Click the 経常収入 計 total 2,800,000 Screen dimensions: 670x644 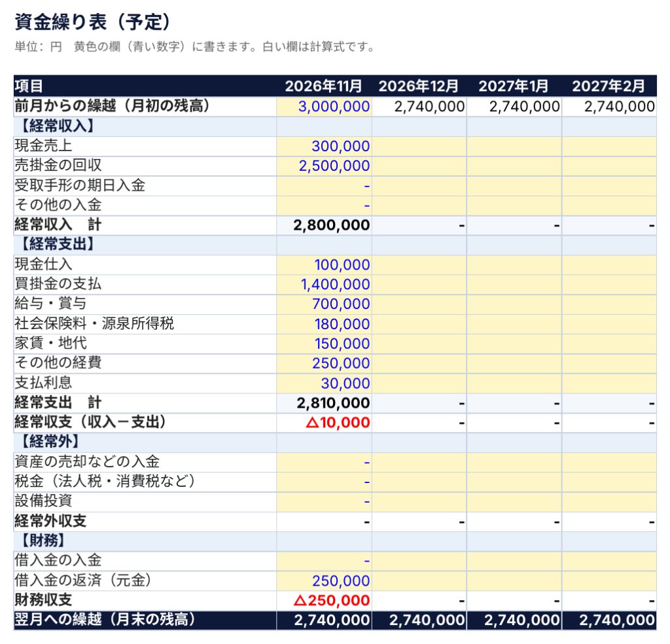coord(324,225)
